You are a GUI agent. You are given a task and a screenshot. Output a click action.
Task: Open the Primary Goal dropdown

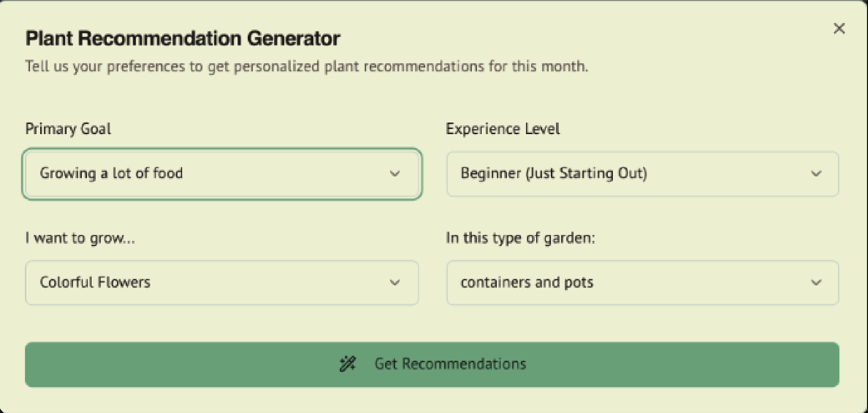click(x=222, y=174)
